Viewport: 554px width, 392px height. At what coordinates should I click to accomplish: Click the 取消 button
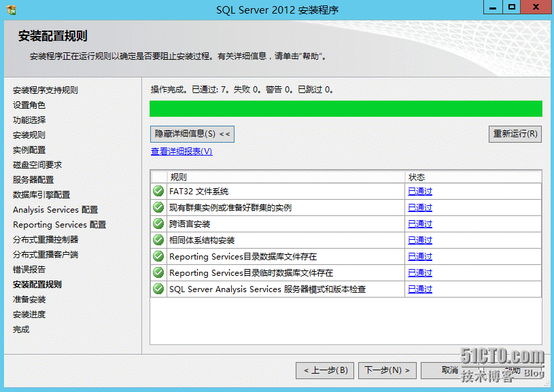pos(449,370)
